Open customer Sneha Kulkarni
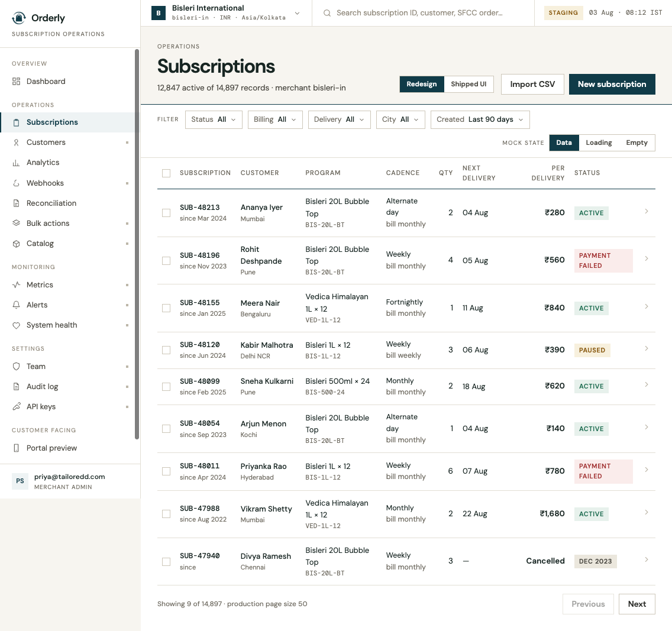 point(267,381)
